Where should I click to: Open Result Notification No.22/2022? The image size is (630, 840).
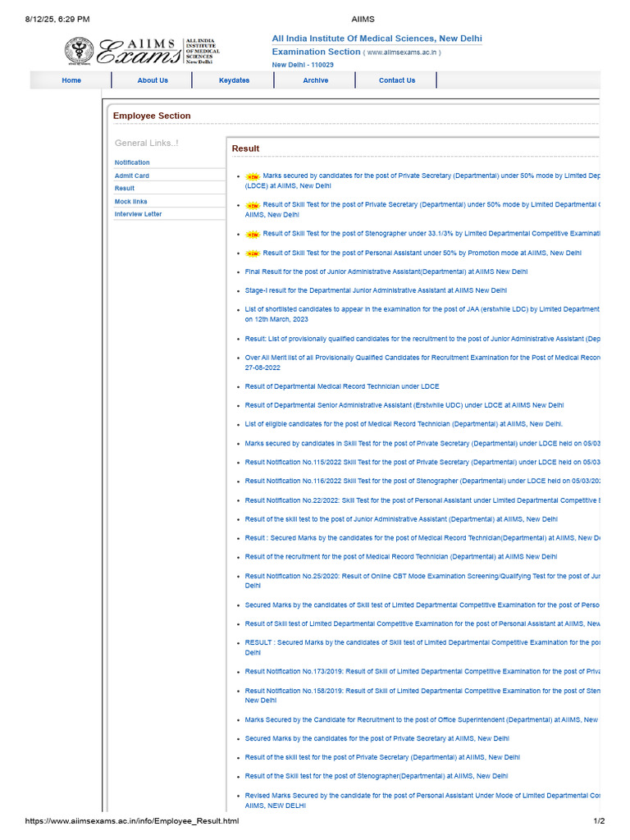[422, 501]
